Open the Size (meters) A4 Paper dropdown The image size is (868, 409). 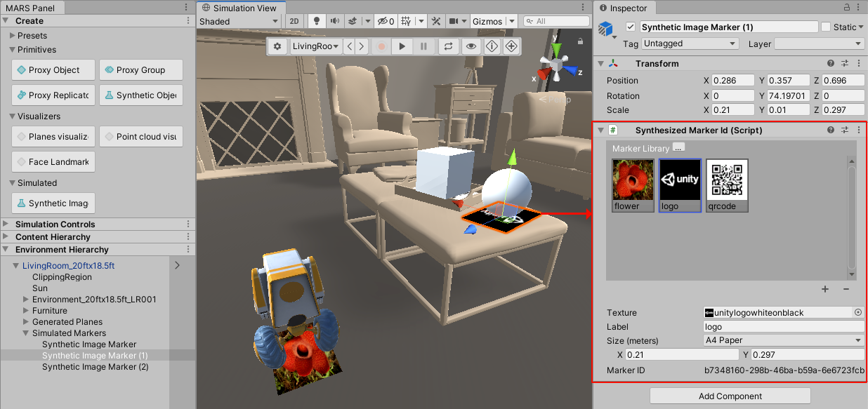coord(783,340)
